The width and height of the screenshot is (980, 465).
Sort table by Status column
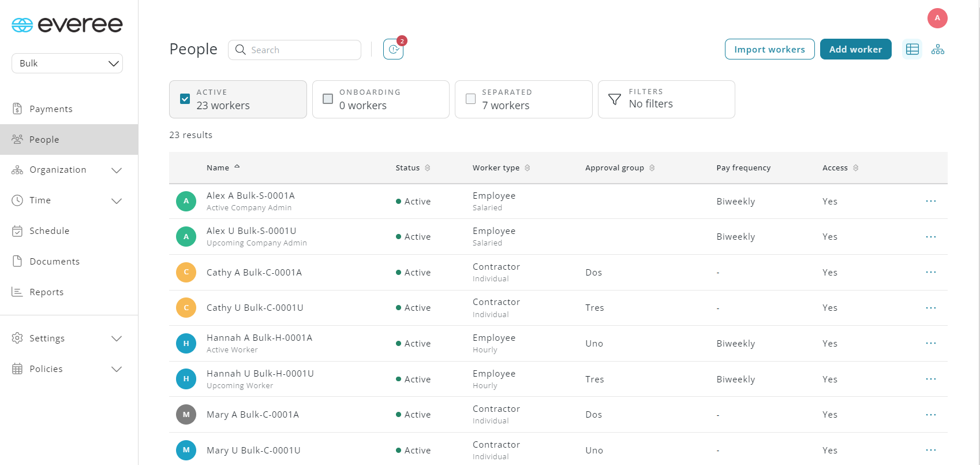click(428, 168)
